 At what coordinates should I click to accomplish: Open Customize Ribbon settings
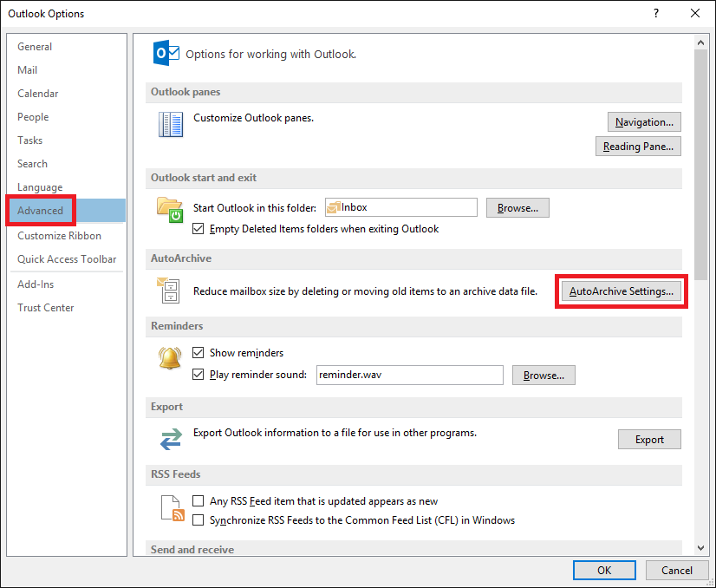click(x=67, y=236)
